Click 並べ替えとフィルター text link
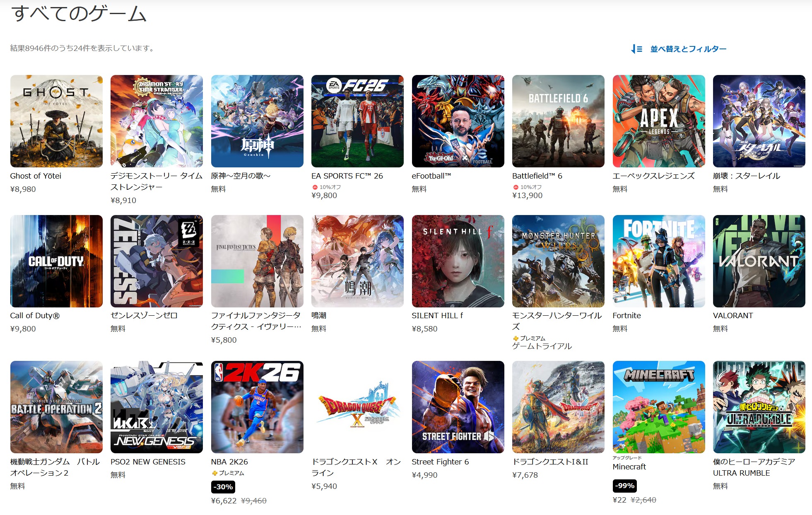Screen dimensions: 812x515 [688, 49]
